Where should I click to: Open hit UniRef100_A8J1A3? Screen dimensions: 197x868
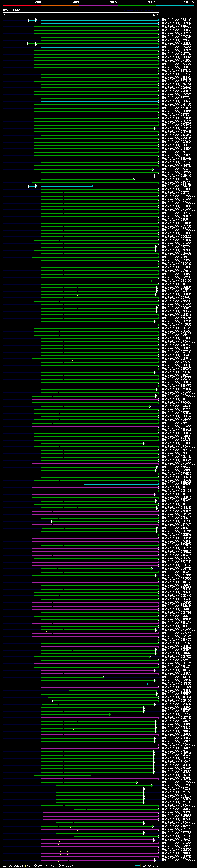177,20
